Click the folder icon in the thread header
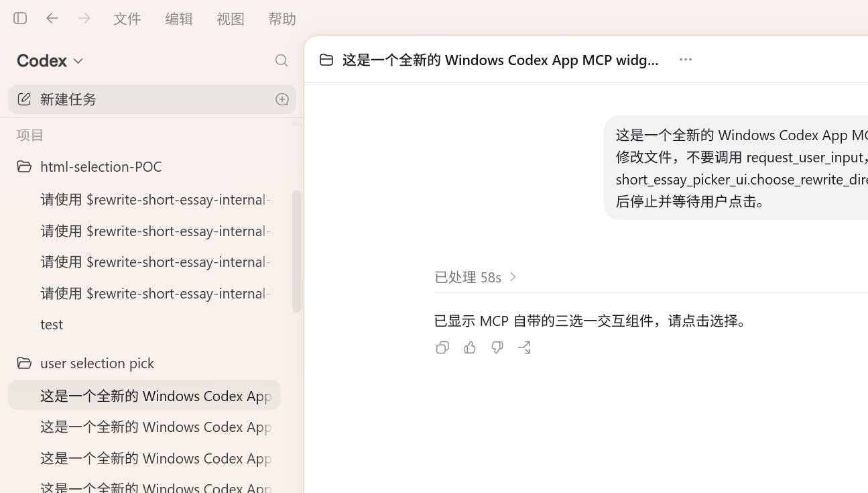The image size is (868, 493). 326,60
